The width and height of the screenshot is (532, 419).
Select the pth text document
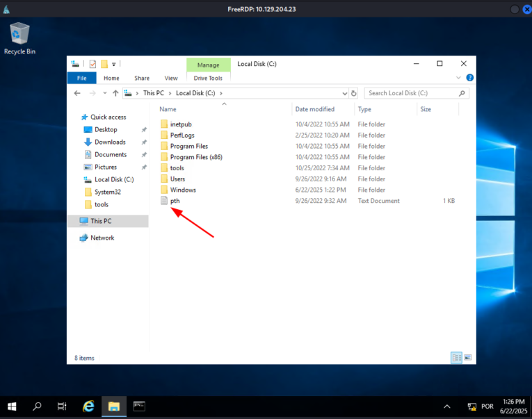point(175,201)
